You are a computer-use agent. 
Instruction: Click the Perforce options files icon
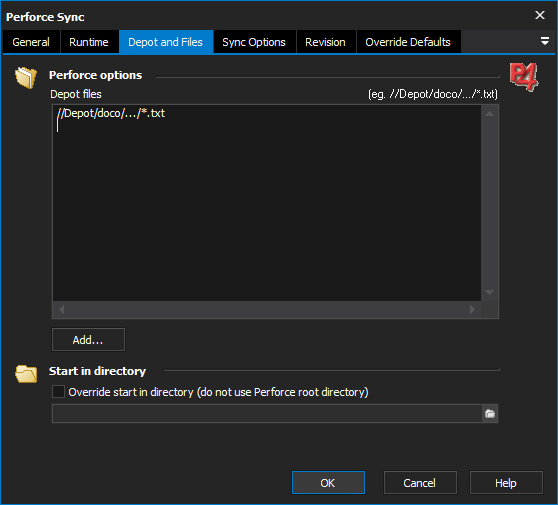(26, 77)
